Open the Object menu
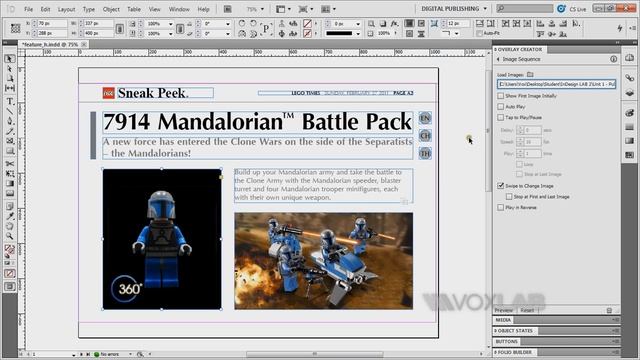 coord(111,9)
